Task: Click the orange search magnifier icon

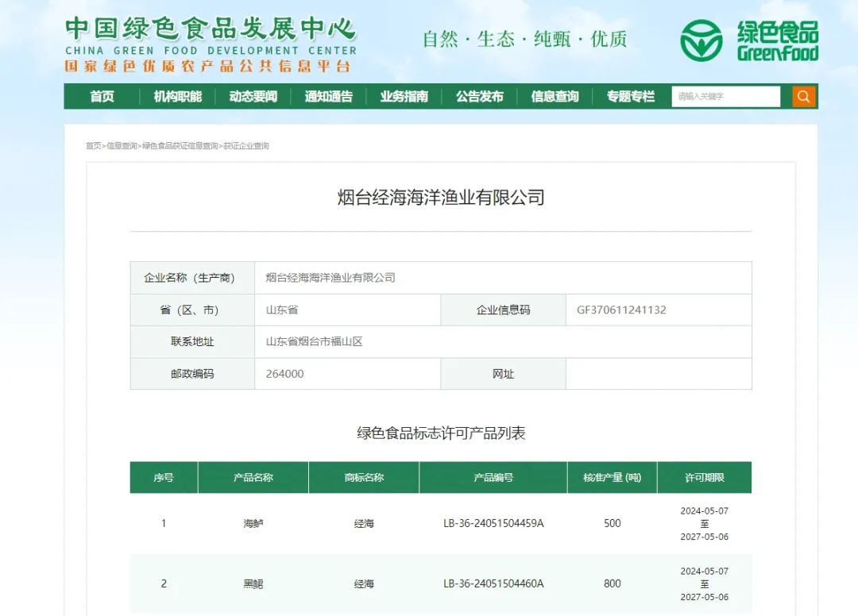Action: (804, 97)
